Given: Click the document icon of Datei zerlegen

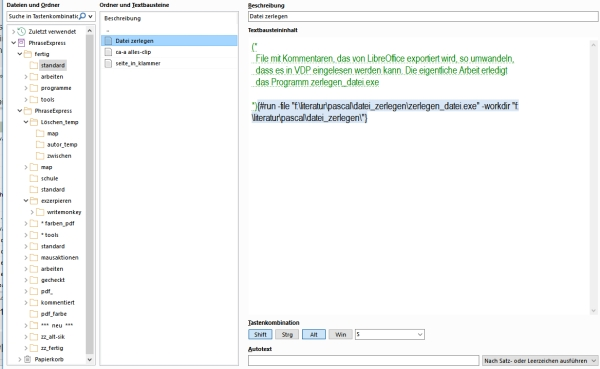Looking at the screenshot, I should [108, 41].
